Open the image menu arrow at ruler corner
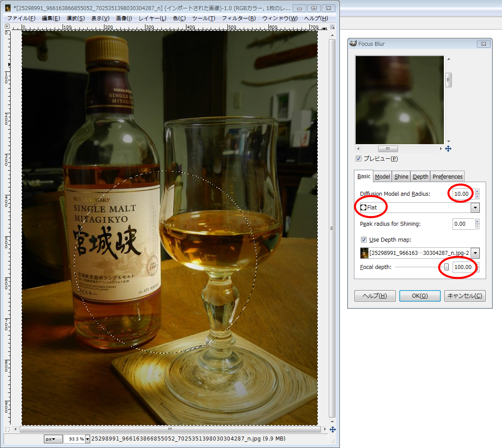Image resolution: width=502 pixels, height=448 pixels. point(7,26)
